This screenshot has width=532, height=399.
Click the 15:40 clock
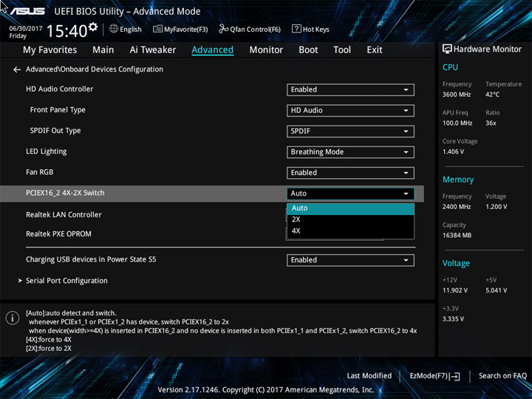point(66,31)
